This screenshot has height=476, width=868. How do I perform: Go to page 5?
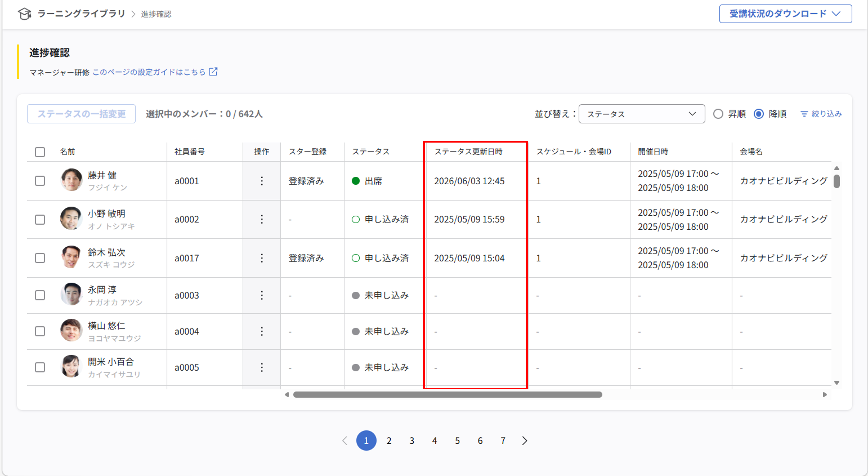click(x=457, y=441)
